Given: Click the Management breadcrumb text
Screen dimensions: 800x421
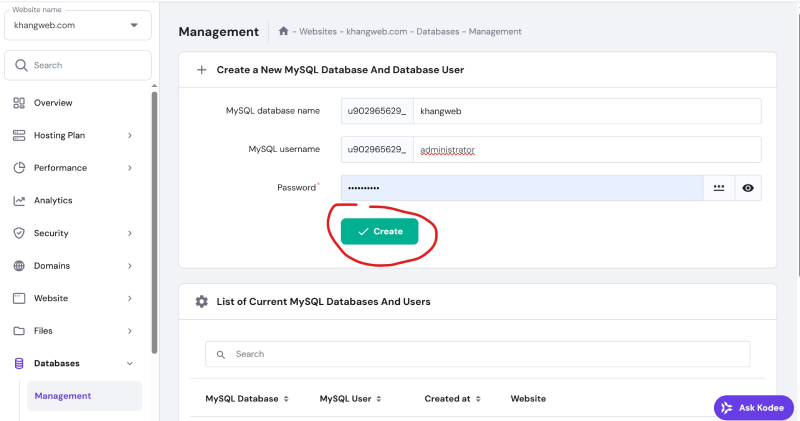Looking at the screenshot, I should 495,32.
